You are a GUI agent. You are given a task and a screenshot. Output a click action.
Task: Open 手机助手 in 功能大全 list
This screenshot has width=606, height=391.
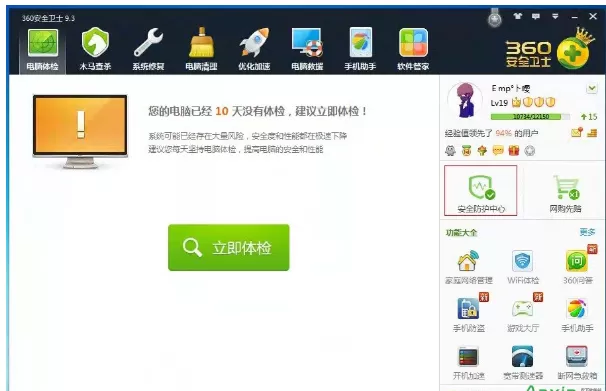(x=577, y=314)
